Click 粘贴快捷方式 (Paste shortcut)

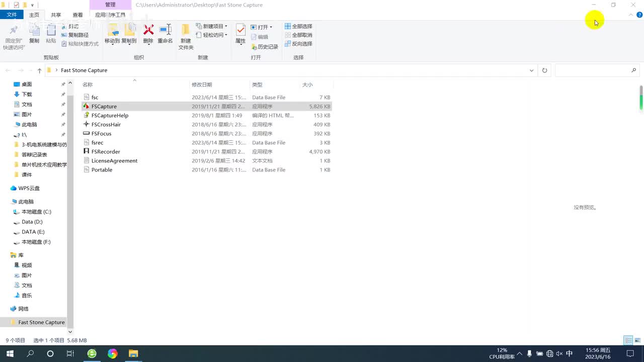pos(80,44)
